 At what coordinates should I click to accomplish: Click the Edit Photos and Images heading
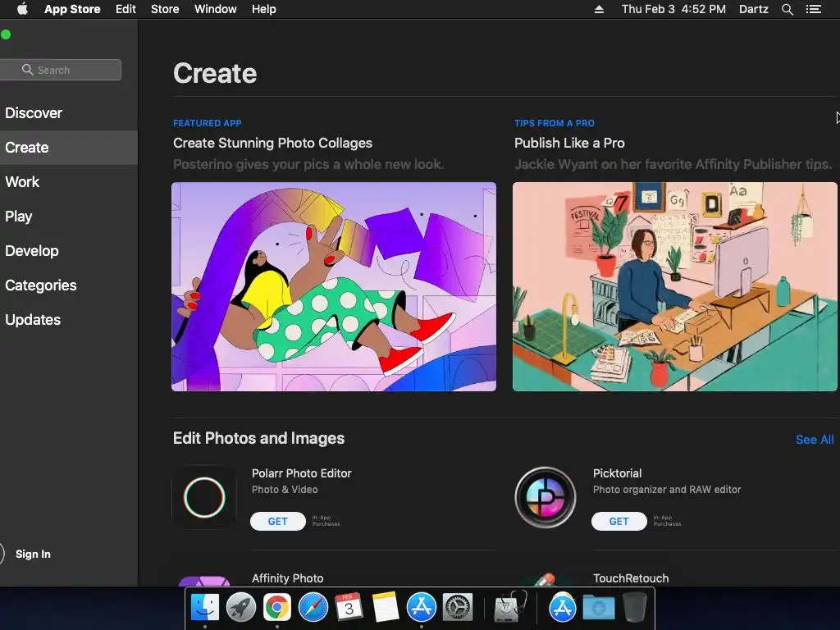(258, 438)
